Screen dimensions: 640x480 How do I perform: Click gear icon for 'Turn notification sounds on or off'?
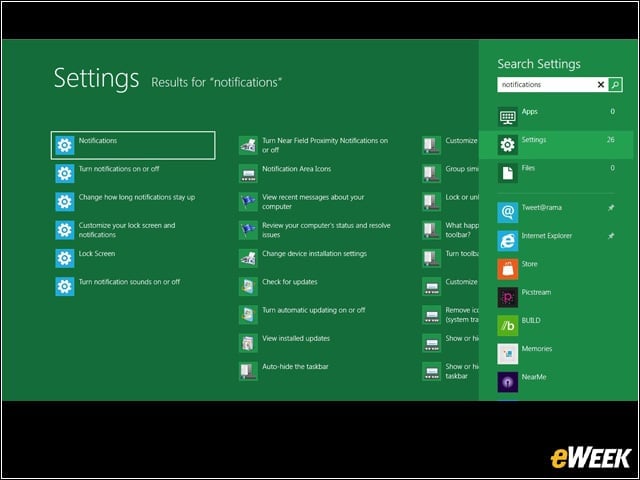64,286
